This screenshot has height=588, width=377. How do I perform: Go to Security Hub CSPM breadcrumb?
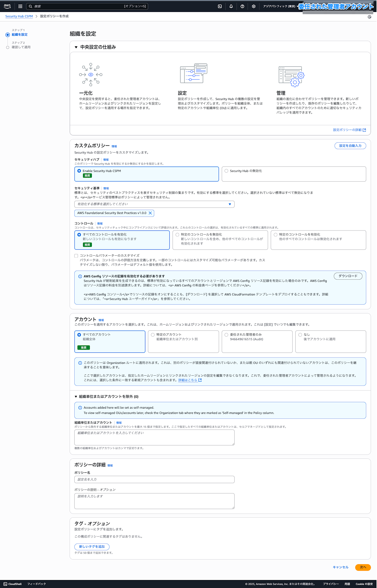19,16
